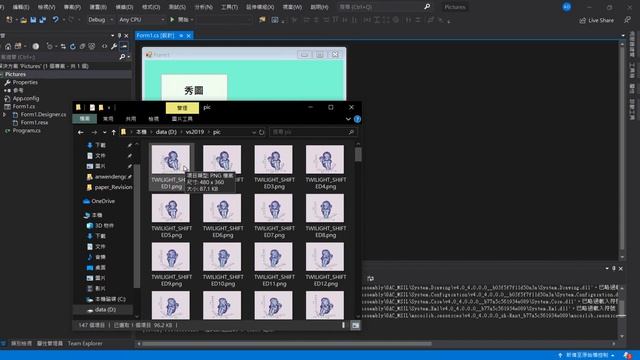
Task: Pin the Solution Explorer panel
Action: click(120, 36)
